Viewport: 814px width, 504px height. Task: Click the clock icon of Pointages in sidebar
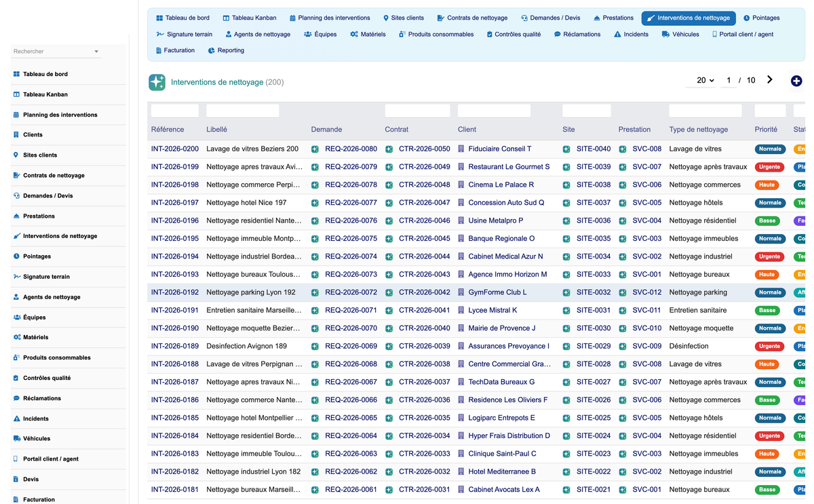tap(16, 256)
